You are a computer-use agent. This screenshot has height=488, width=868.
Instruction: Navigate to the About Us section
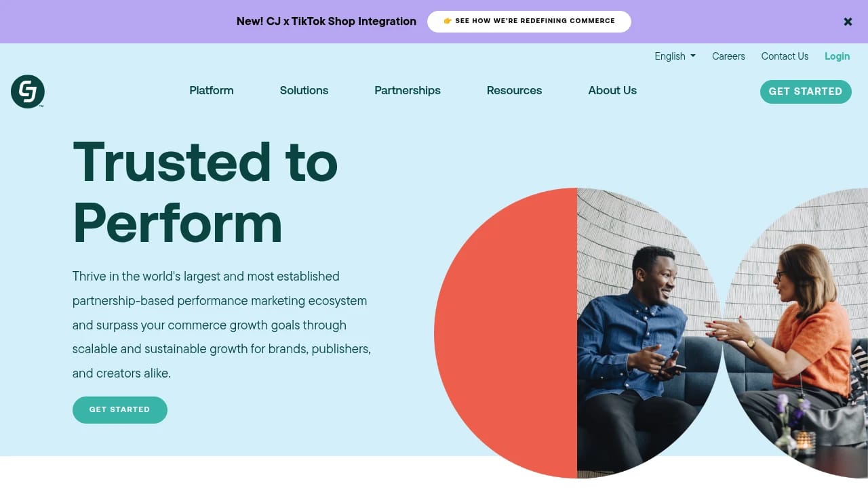612,90
